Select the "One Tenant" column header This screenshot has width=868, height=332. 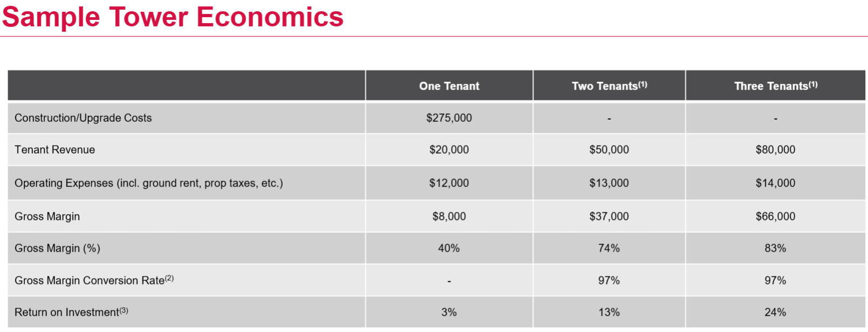pos(449,86)
